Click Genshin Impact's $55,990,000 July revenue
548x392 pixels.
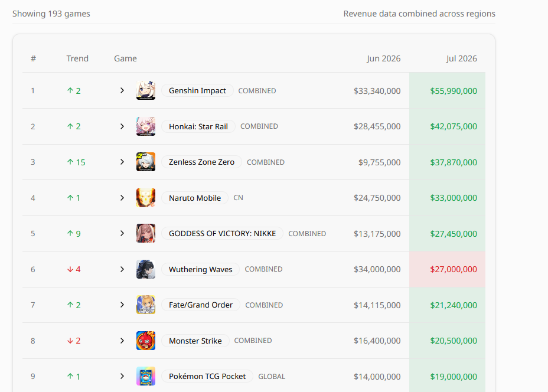point(454,91)
